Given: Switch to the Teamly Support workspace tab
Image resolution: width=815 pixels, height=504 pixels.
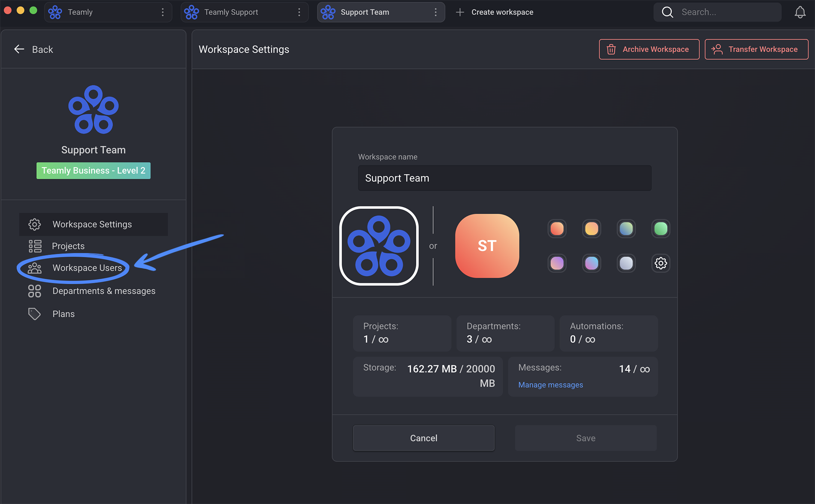Looking at the screenshot, I should coord(244,12).
